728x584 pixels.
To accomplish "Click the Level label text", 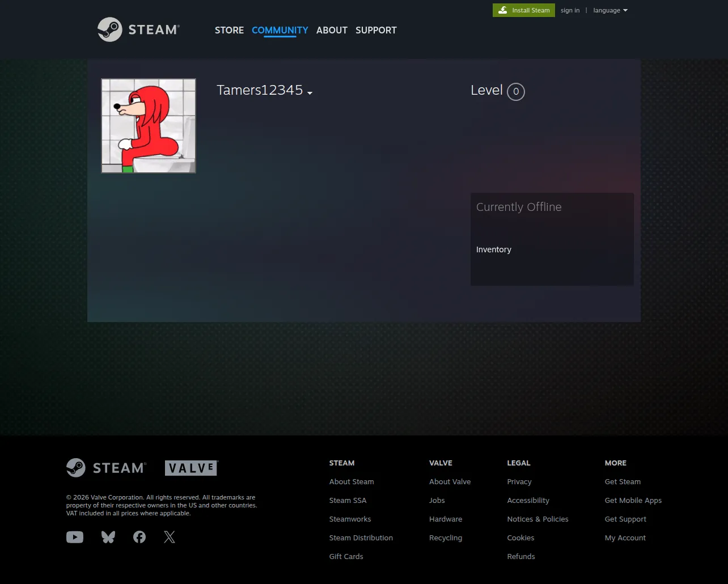I will (x=487, y=90).
